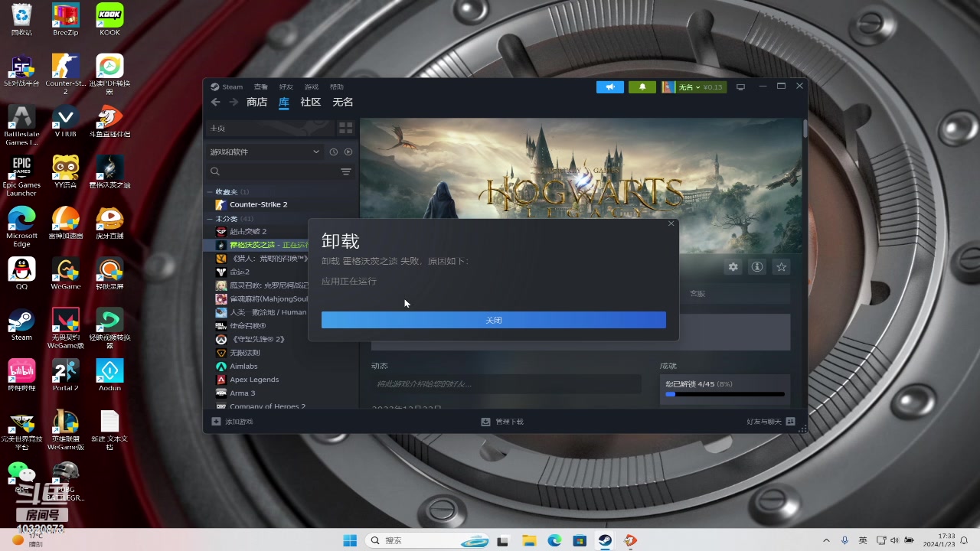Image resolution: width=980 pixels, height=551 pixels.
Task: Add game to favorites star icon
Action: [781, 267]
